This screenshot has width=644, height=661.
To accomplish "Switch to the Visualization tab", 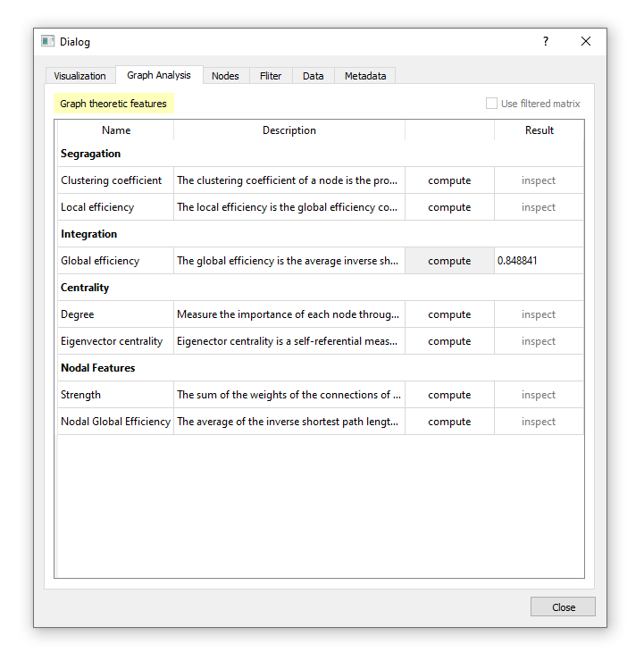I will click(79, 76).
